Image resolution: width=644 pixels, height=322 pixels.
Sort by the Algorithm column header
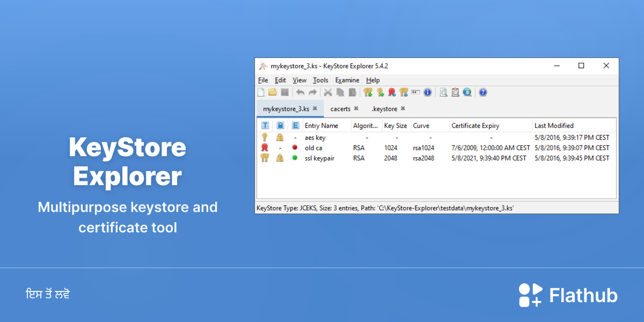pyautogui.click(x=366, y=126)
